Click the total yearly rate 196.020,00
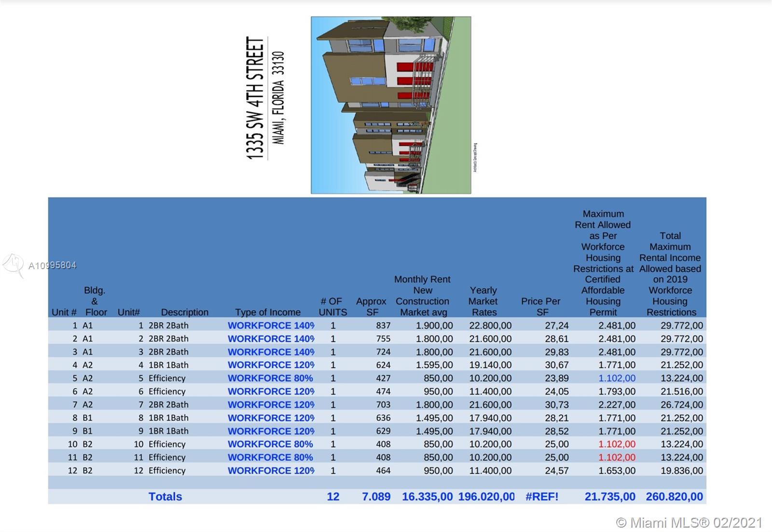This screenshot has height=532, width=772. coord(486,497)
